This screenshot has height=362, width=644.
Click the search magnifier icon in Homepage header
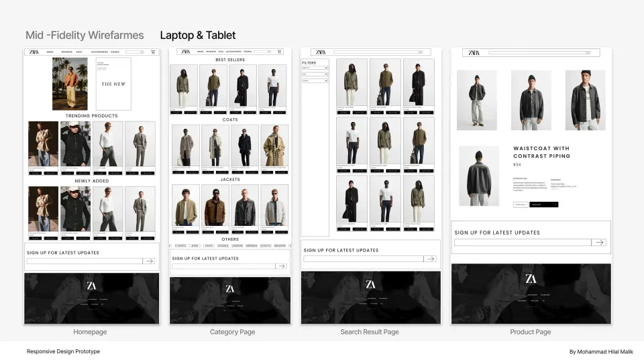[x=142, y=52]
